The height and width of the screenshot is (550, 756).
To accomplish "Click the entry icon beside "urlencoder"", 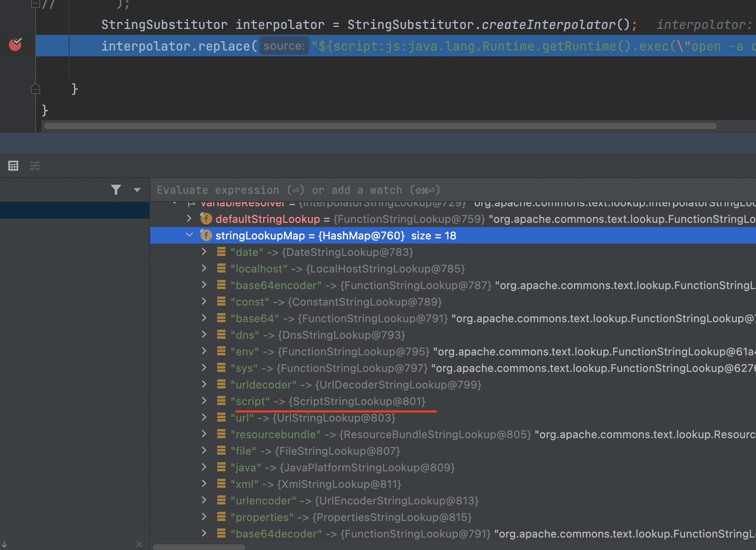I will (221, 500).
